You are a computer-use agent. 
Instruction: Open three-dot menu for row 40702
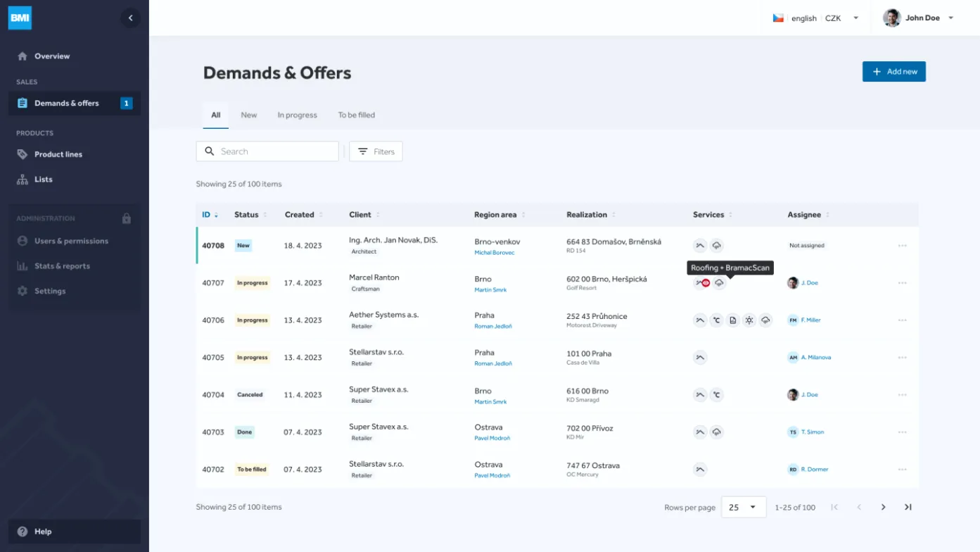[x=902, y=470]
